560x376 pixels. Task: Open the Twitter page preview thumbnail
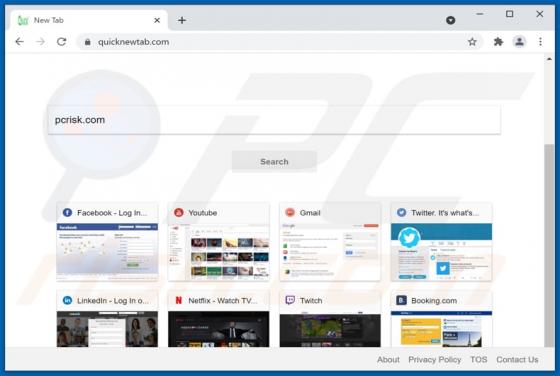pos(441,252)
